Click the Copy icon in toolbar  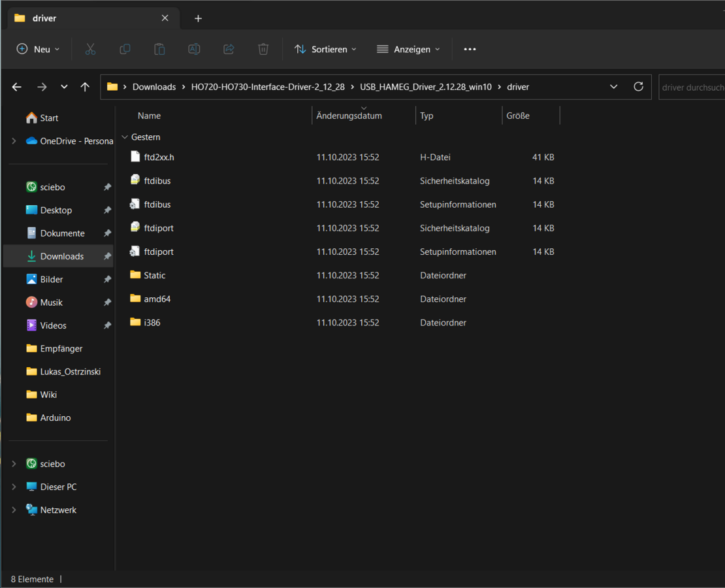(x=125, y=49)
